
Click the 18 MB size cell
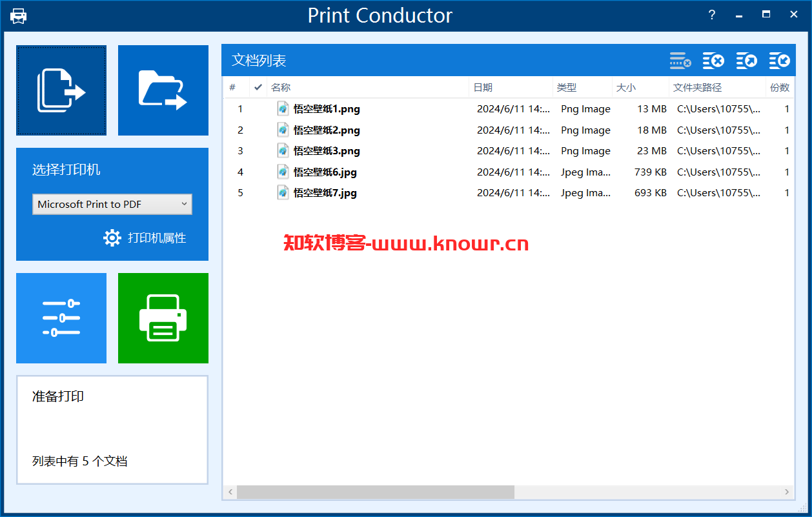pos(652,130)
